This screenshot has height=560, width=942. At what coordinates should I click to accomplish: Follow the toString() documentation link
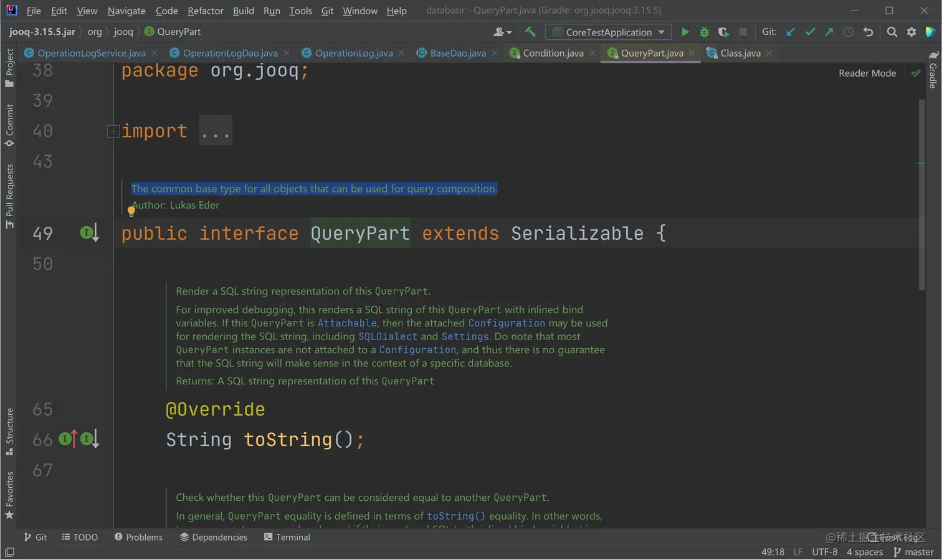click(456, 516)
